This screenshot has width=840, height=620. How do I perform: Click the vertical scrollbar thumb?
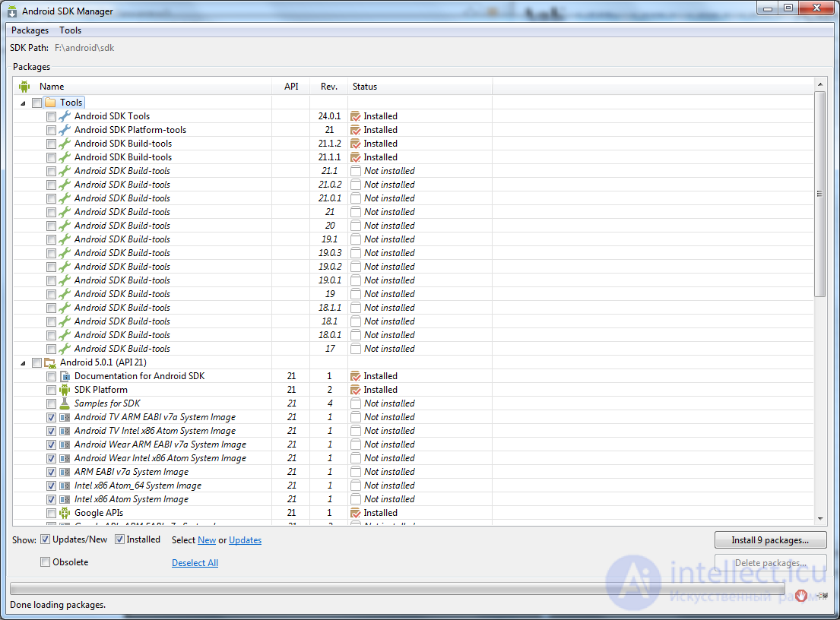pyautogui.click(x=819, y=194)
